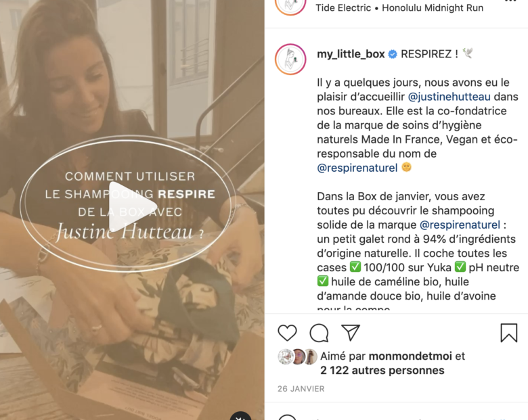The image size is (528, 420).
Task: Toggle video sound with mute icon
Action: coord(240,417)
